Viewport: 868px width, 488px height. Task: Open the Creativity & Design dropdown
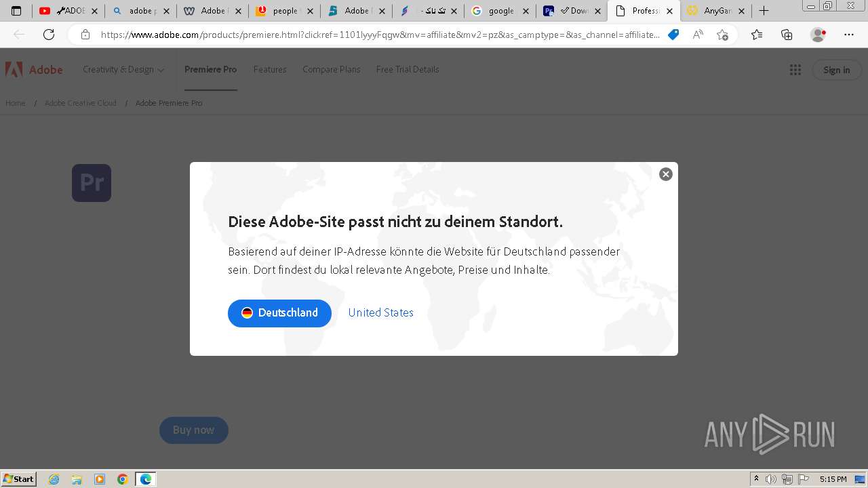(123, 69)
